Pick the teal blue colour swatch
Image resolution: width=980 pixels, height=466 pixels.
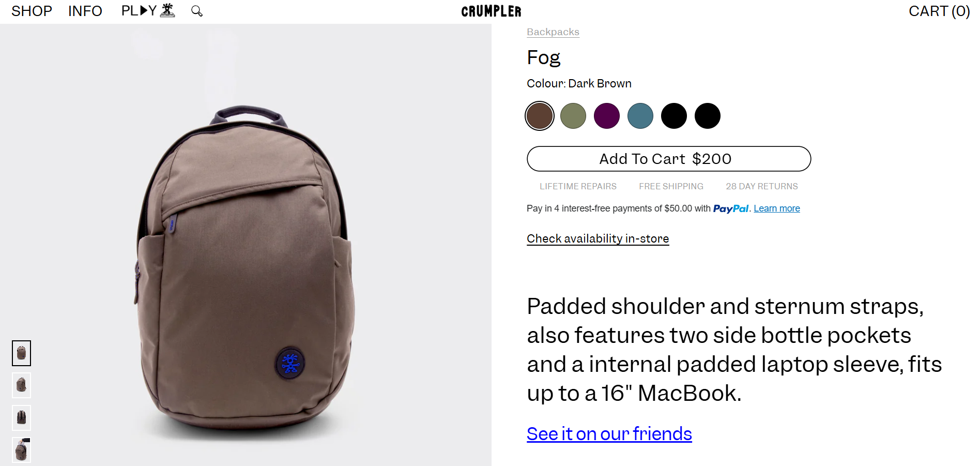pyautogui.click(x=640, y=116)
